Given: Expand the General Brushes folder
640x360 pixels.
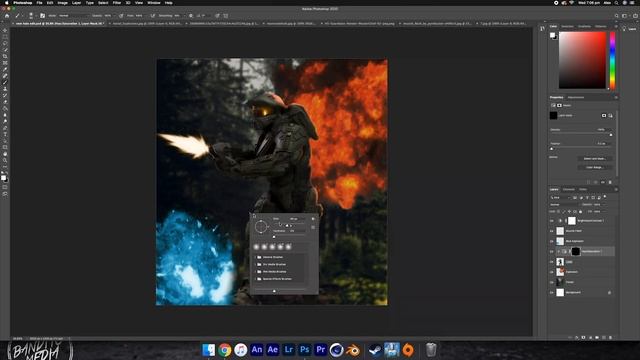Looking at the screenshot, I should click(x=255, y=257).
